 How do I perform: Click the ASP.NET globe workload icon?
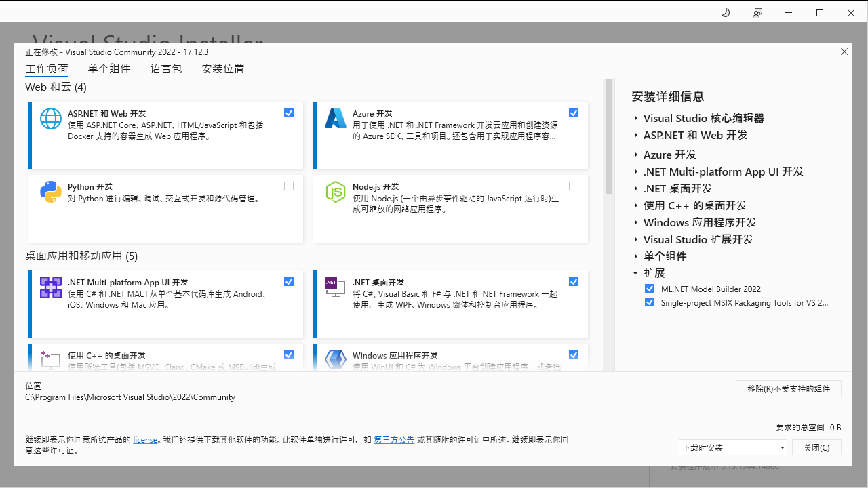[51, 119]
